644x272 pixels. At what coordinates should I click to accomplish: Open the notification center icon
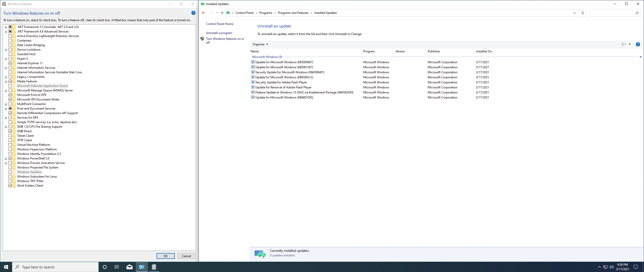point(636,267)
